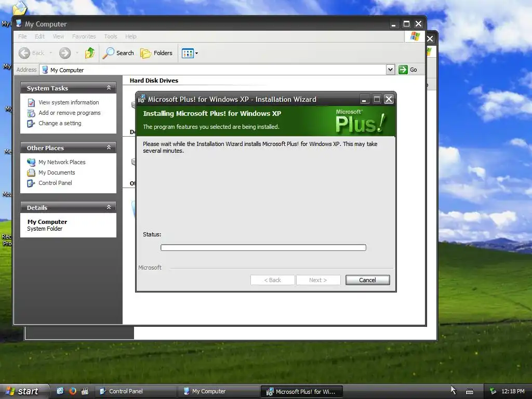Collapse the System Tasks panel
This screenshot has height=399, width=532.
(109, 88)
